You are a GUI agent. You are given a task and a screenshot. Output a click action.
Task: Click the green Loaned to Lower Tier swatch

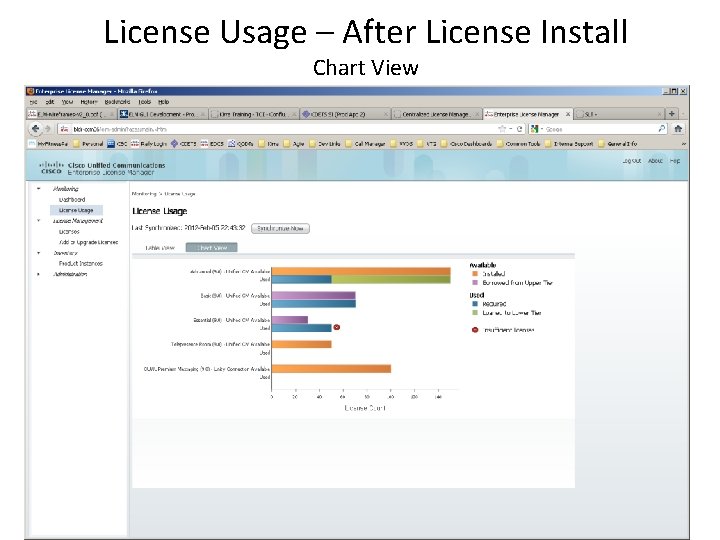(475, 313)
